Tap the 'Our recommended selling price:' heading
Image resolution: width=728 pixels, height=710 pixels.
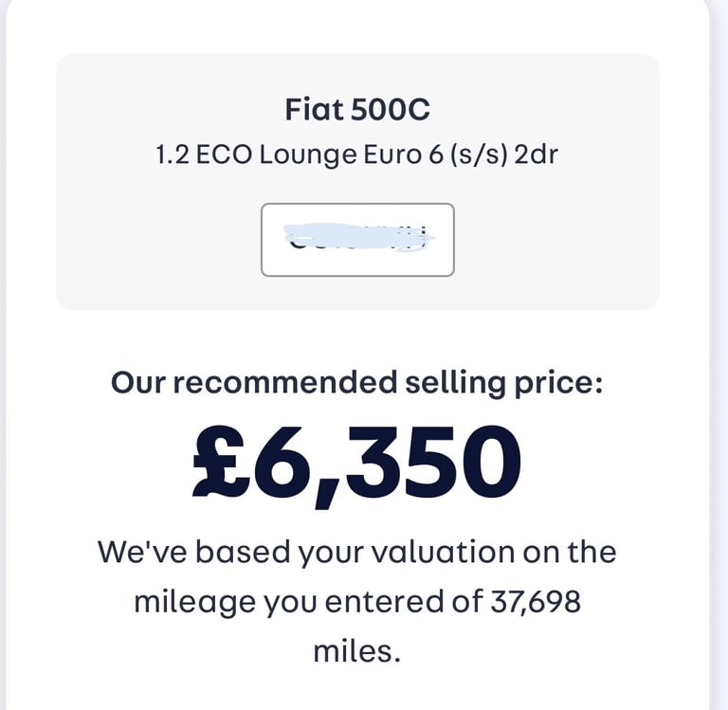pyautogui.click(x=357, y=383)
